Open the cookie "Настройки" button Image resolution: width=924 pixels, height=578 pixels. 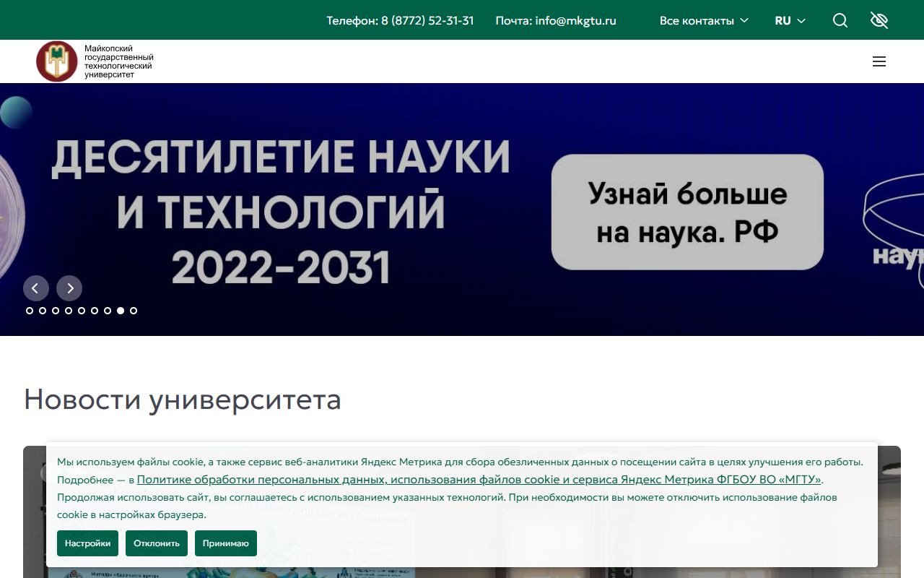point(87,543)
